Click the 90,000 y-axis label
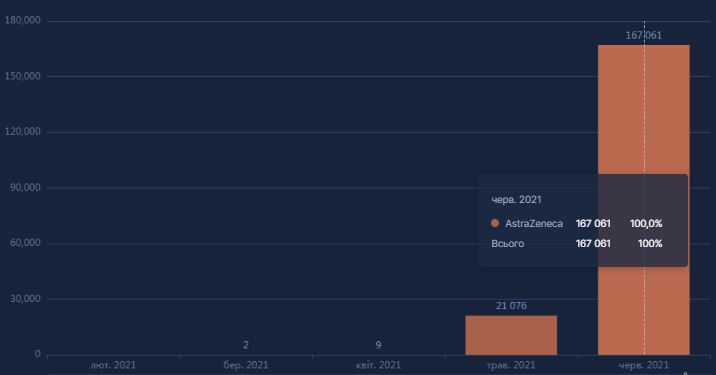The height and width of the screenshot is (375, 716). tap(25, 187)
